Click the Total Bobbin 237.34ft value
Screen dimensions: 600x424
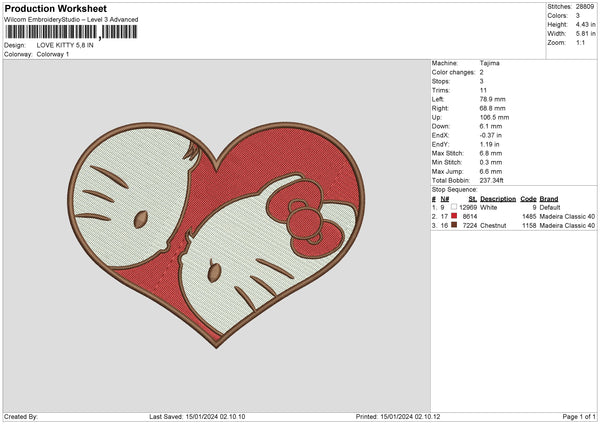495,180
